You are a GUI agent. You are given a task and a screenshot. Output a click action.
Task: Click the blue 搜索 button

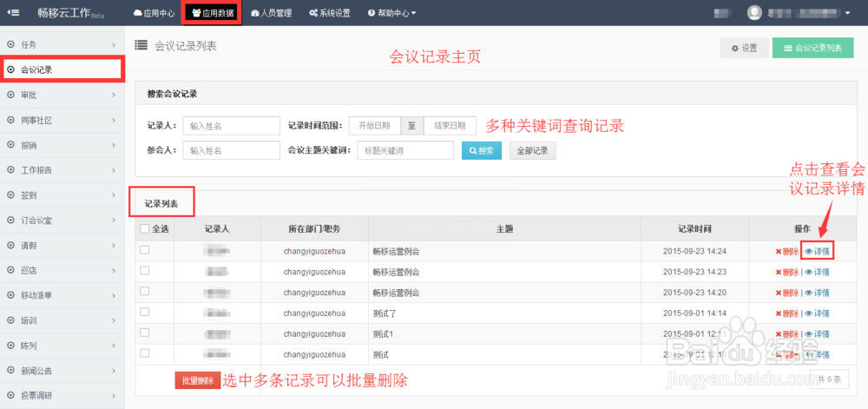(482, 150)
